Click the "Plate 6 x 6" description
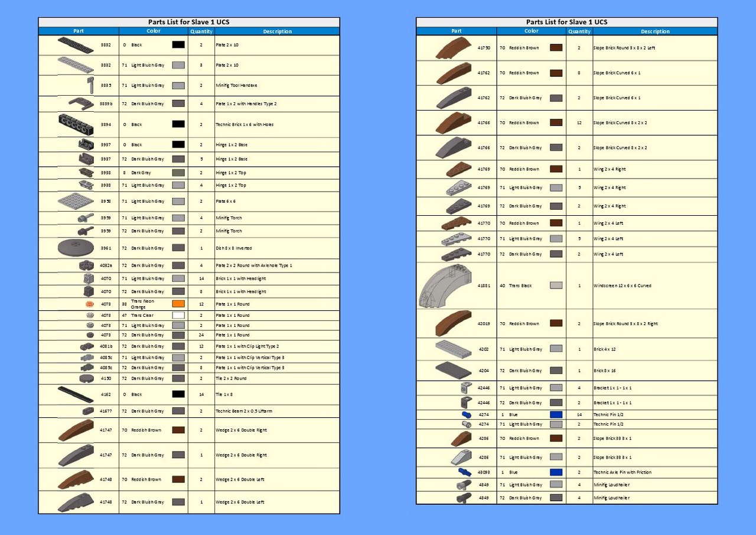 point(225,202)
